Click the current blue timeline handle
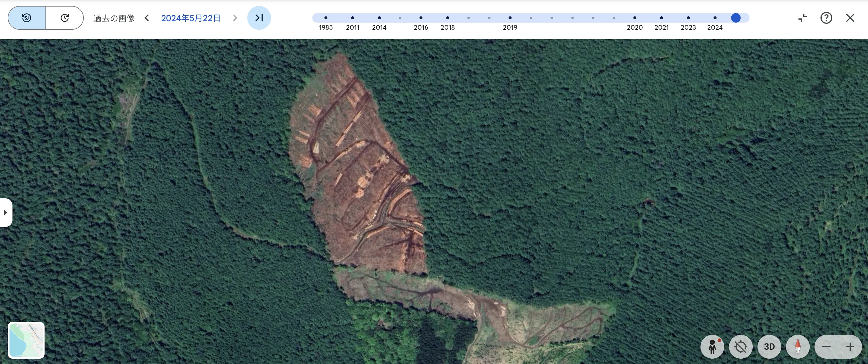Image resolution: width=868 pixels, height=364 pixels. [736, 18]
